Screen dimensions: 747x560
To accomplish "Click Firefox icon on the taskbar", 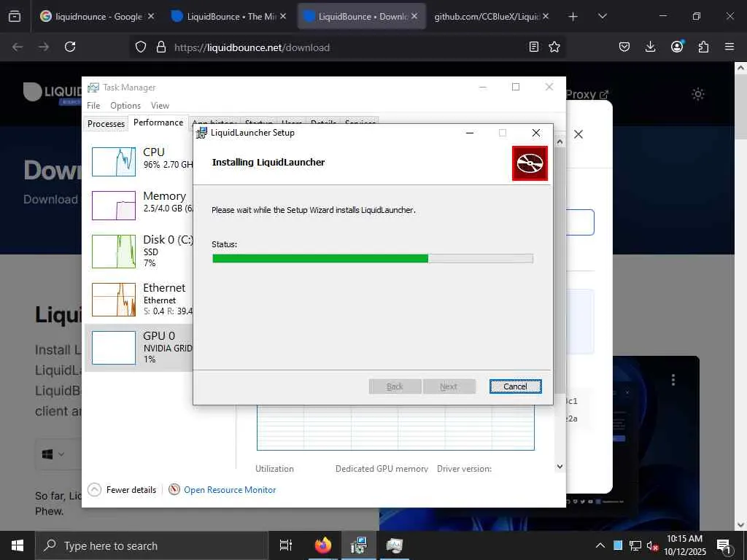I will (x=323, y=545).
